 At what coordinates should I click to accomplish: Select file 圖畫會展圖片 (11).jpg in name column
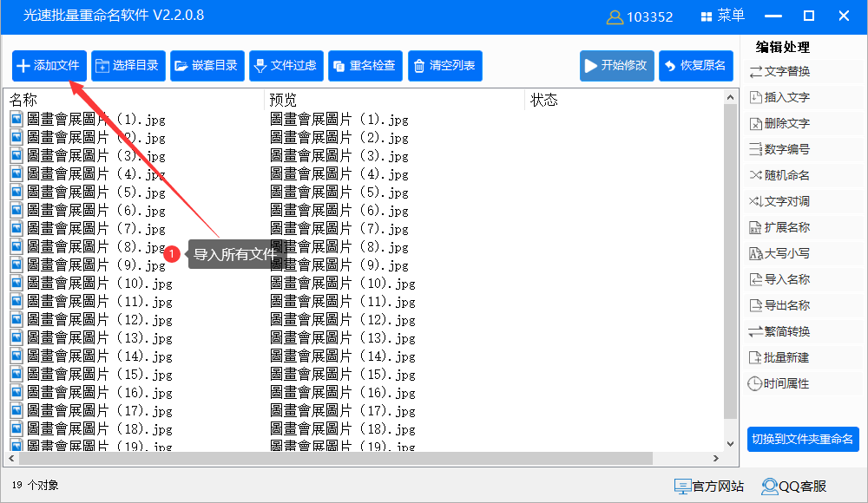100,302
